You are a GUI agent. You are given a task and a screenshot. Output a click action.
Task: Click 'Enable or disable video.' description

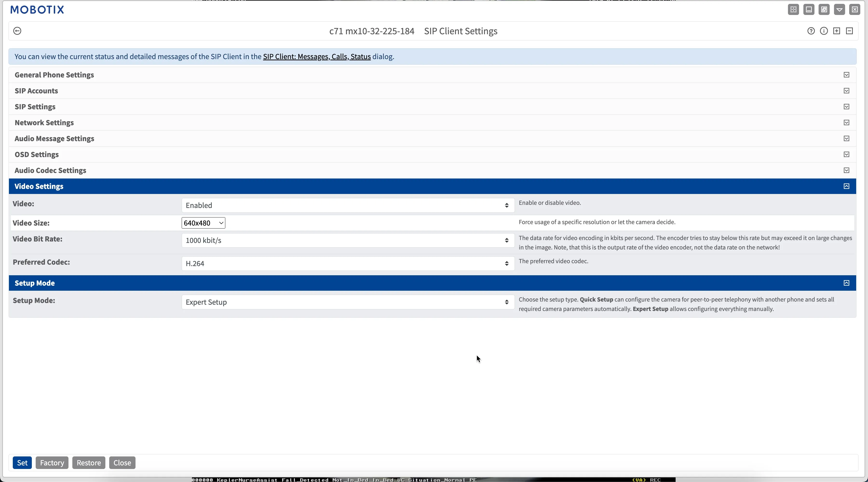pyautogui.click(x=550, y=203)
